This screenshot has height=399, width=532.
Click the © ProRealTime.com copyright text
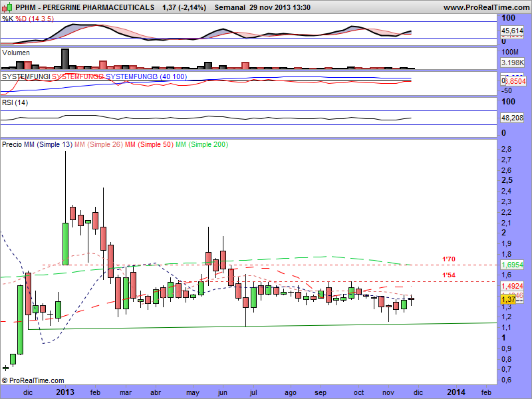(33, 380)
